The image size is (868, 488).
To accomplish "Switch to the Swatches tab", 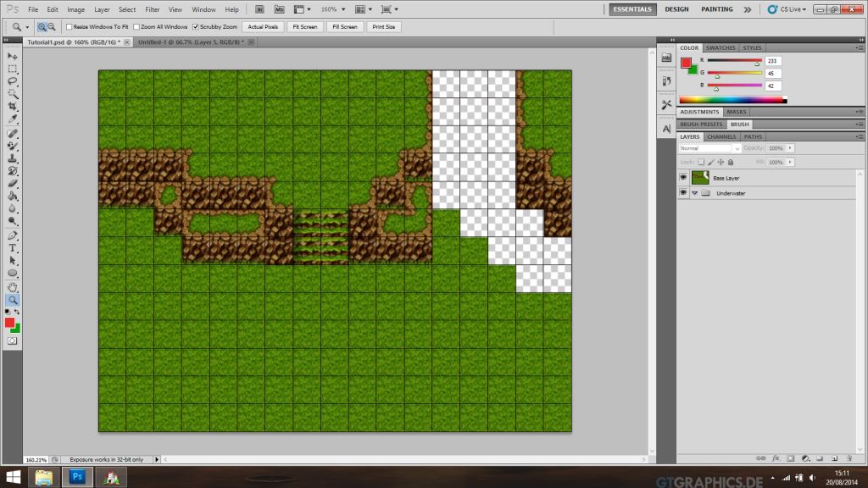I will [721, 47].
